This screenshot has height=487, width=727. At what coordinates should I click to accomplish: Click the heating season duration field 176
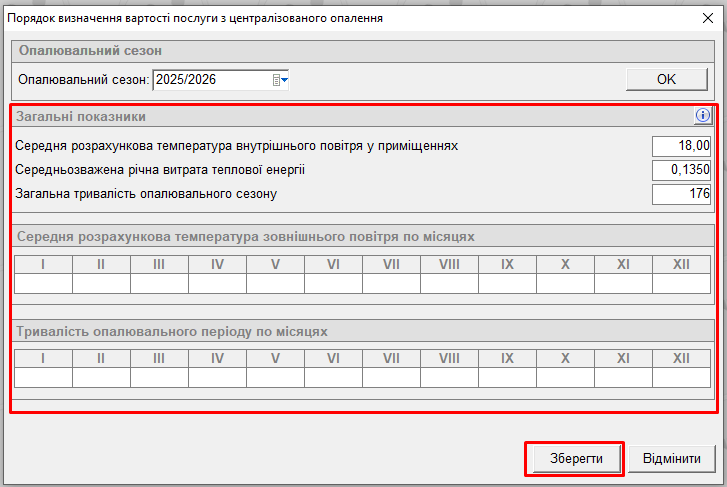[x=681, y=194]
